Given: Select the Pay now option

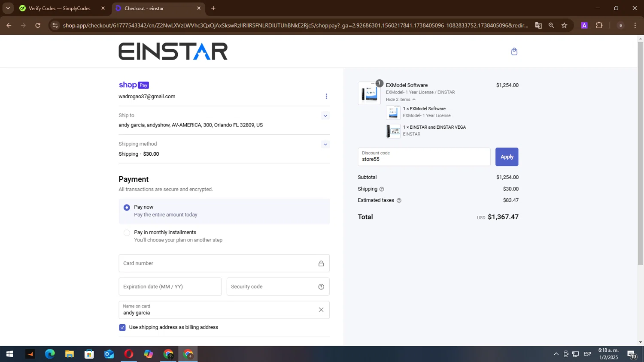Looking at the screenshot, I should tap(127, 208).
